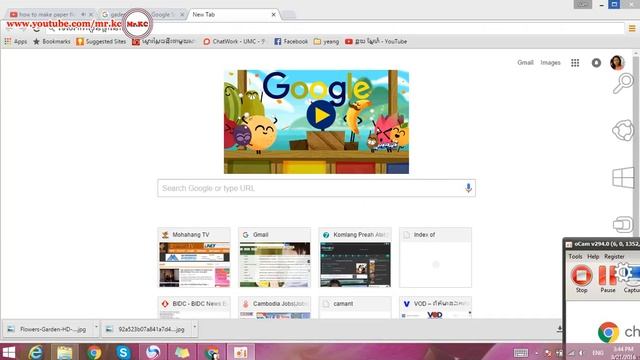Viewport: 640px width, 360px height.
Task: Open the Google account profile picture
Action: pyautogui.click(x=617, y=62)
